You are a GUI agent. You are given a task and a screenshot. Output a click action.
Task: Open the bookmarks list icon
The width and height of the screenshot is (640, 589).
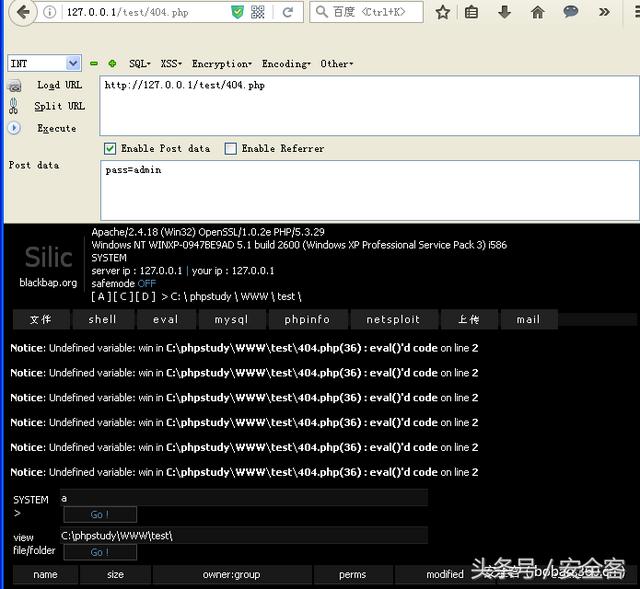tap(471, 12)
